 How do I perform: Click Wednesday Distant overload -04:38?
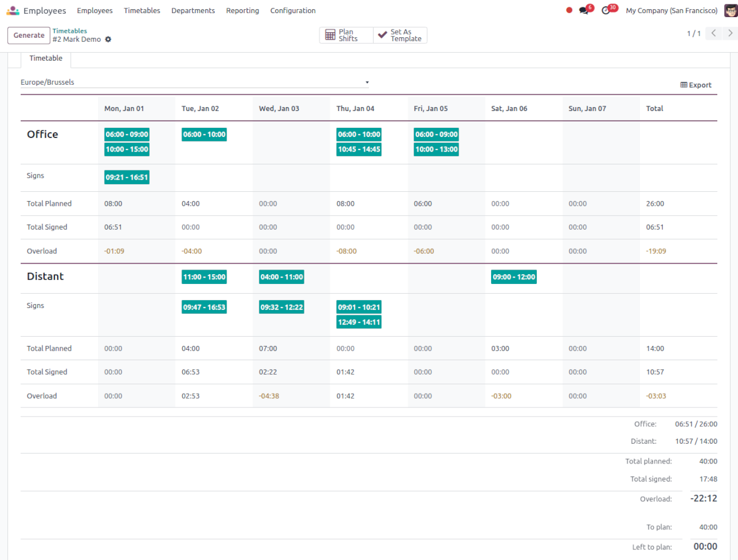tap(269, 396)
